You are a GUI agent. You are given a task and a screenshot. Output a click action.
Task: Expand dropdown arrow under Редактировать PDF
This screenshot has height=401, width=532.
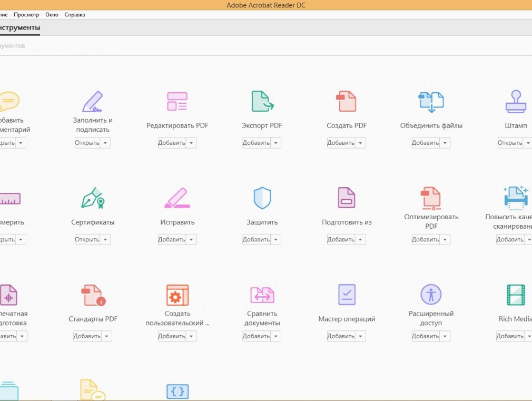click(191, 143)
